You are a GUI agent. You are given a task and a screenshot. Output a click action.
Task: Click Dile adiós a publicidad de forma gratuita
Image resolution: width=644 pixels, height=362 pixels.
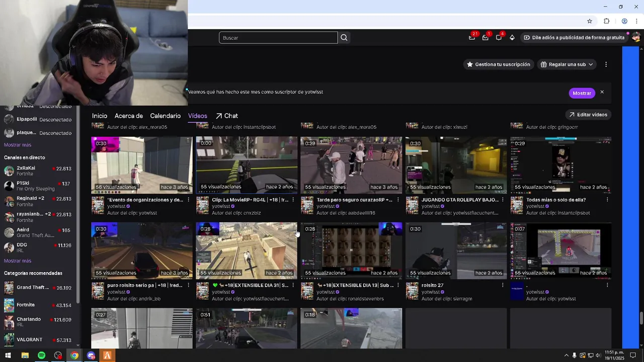click(x=574, y=38)
